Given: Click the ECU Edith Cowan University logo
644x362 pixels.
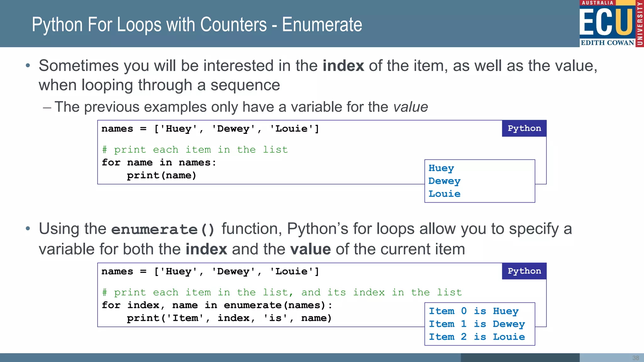Looking at the screenshot, I should click(612, 24).
